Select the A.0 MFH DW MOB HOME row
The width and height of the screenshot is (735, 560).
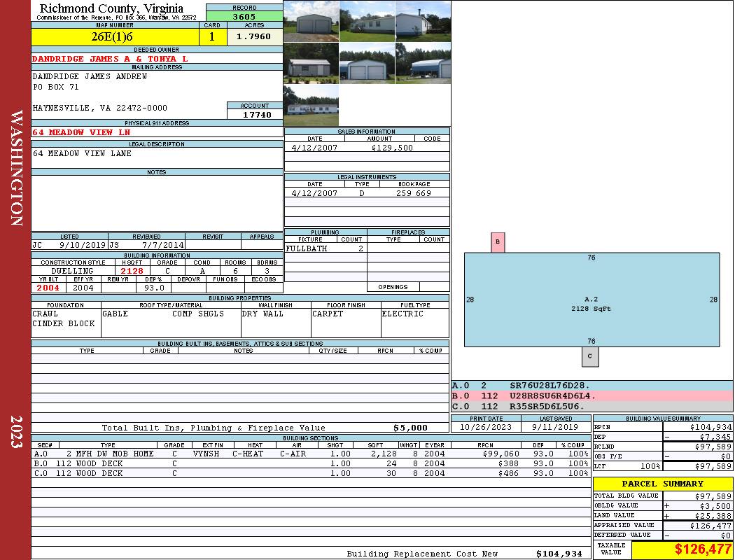(x=311, y=454)
